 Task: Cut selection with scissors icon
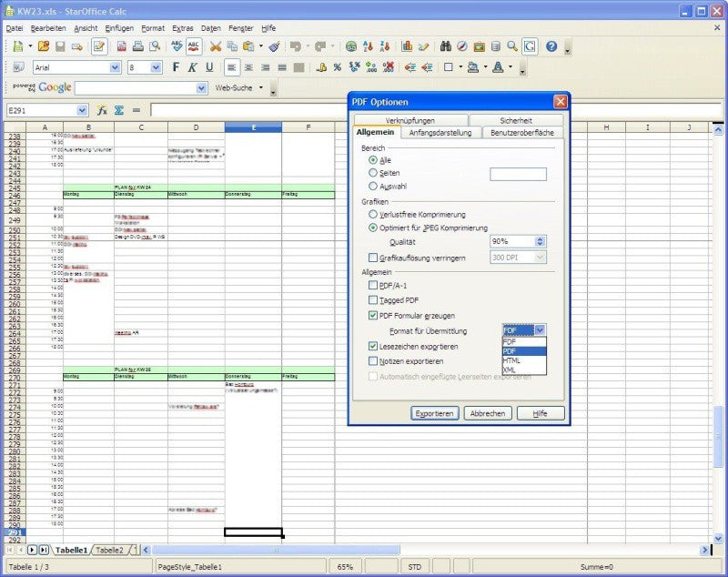click(216, 46)
